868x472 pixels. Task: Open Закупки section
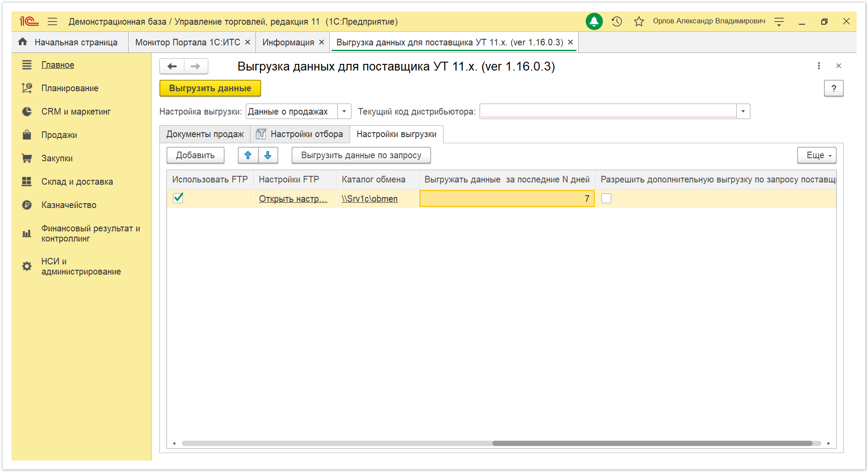coord(57,158)
